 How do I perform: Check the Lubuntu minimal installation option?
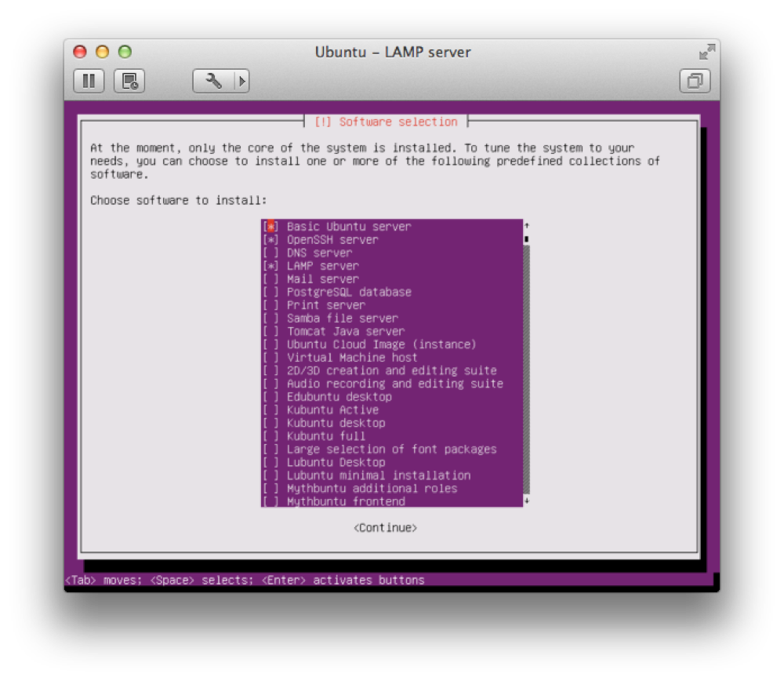(x=271, y=475)
